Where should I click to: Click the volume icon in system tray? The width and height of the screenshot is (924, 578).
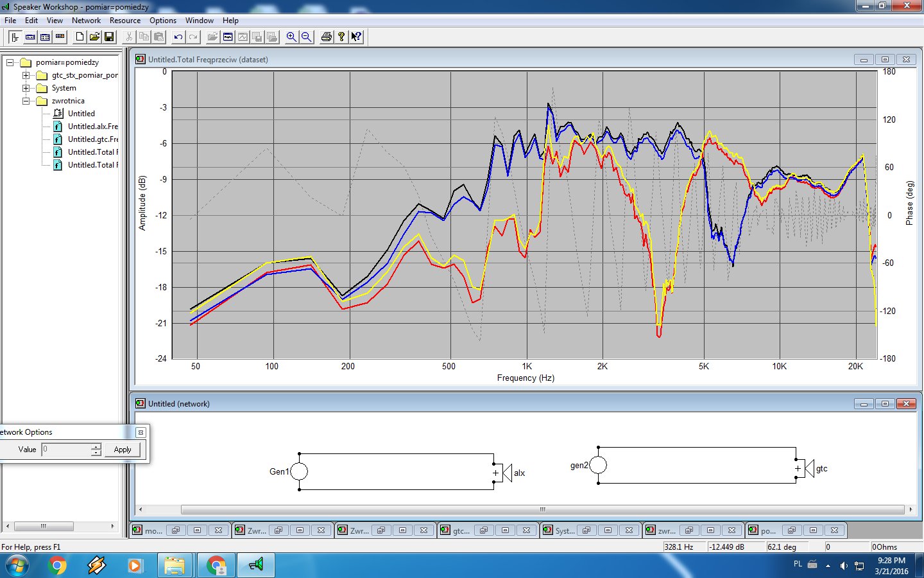(843, 566)
